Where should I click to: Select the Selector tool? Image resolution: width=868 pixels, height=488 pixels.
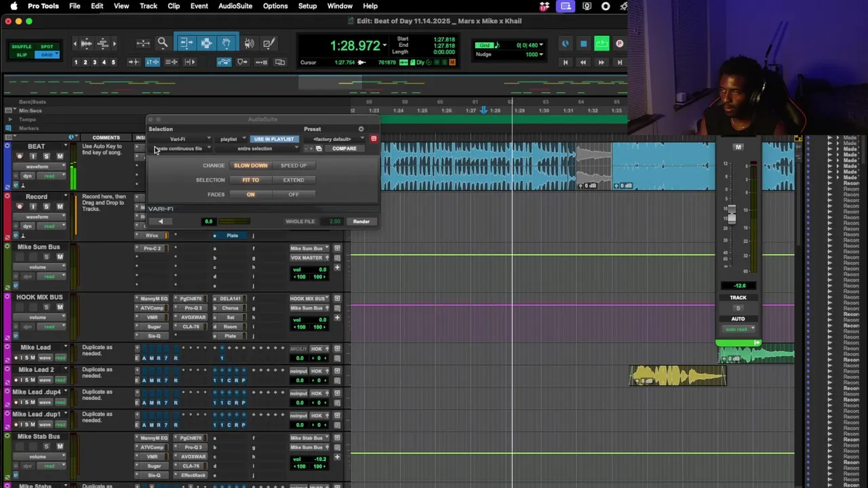pos(206,43)
